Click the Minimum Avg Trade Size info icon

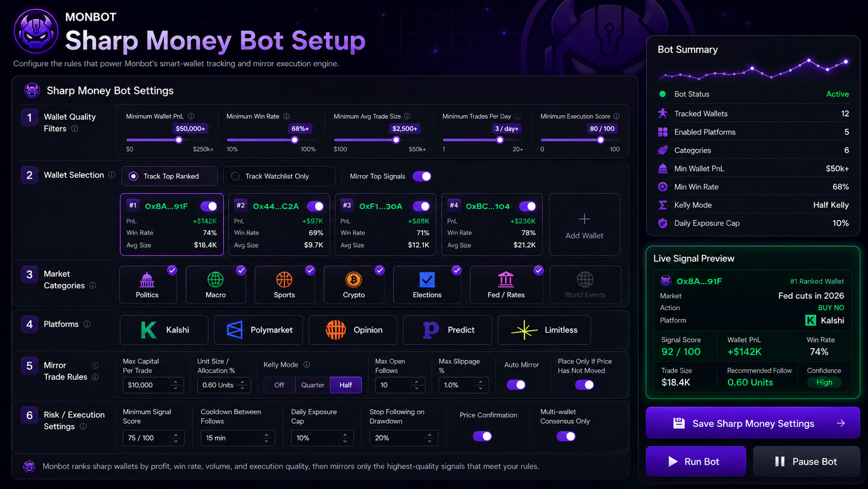(x=407, y=116)
